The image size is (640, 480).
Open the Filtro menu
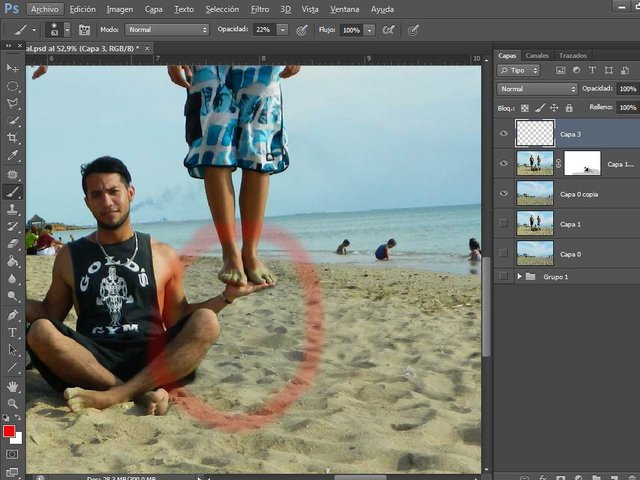coord(260,9)
